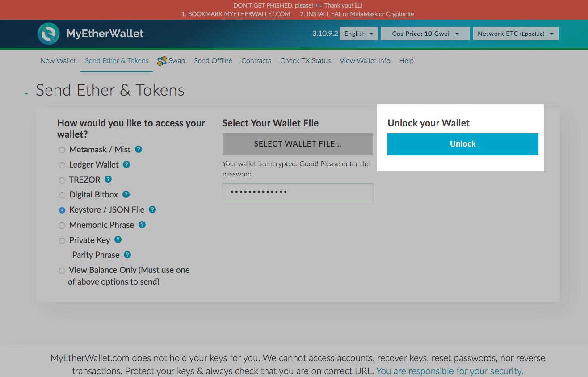Viewport: 588px width, 377px height.
Task: Open the English language dropdown
Action: click(x=359, y=34)
